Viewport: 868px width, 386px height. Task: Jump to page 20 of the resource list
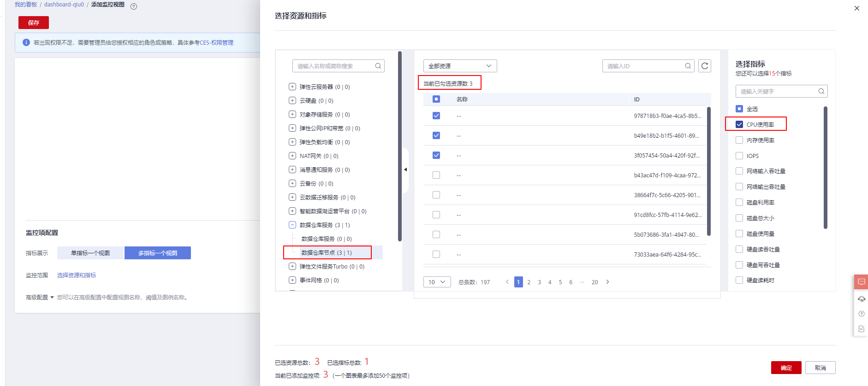tap(595, 282)
